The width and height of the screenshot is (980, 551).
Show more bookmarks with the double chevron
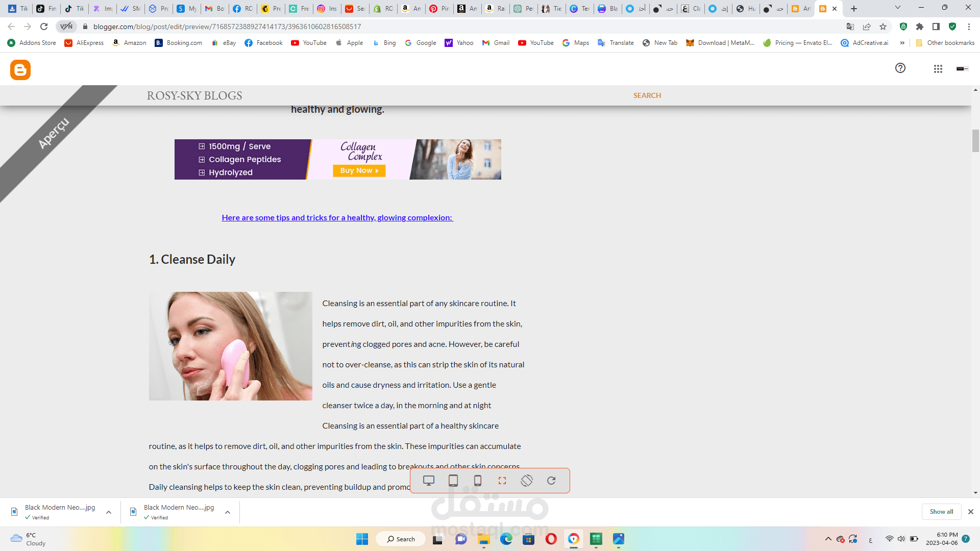[902, 43]
